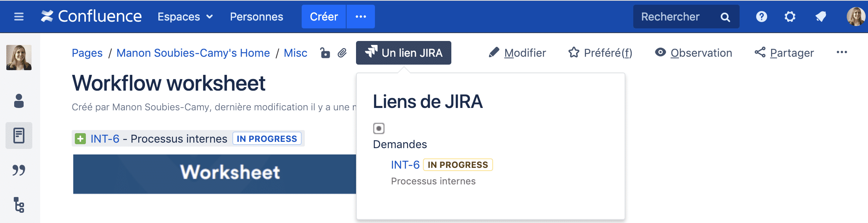868x223 pixels.
Task: Click Processus internes text in popup
Action: pyautogui.click(x=433, y=181)
